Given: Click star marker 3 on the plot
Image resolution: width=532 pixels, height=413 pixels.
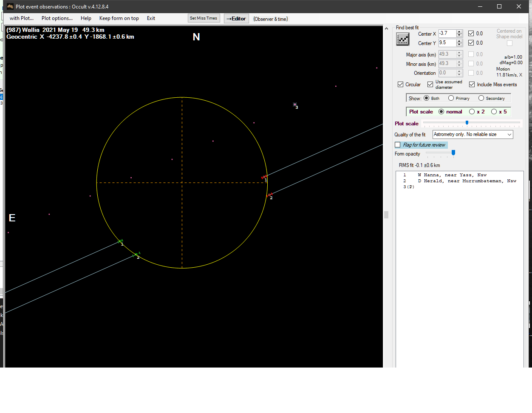Looking at the screenshot, I should (x=295, y=105).
